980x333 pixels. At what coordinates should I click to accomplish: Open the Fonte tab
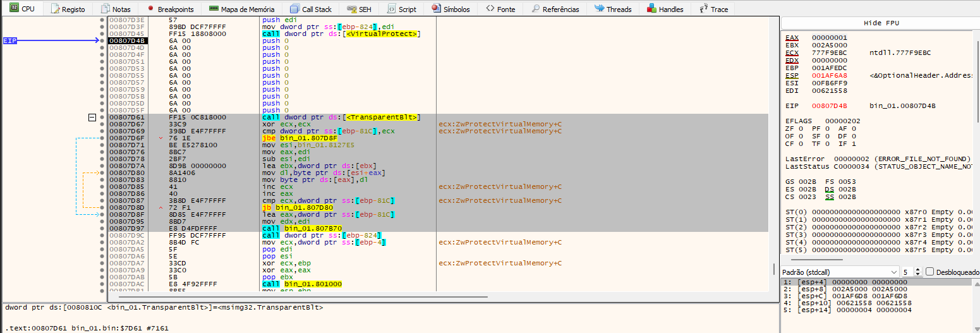point(500,9)
